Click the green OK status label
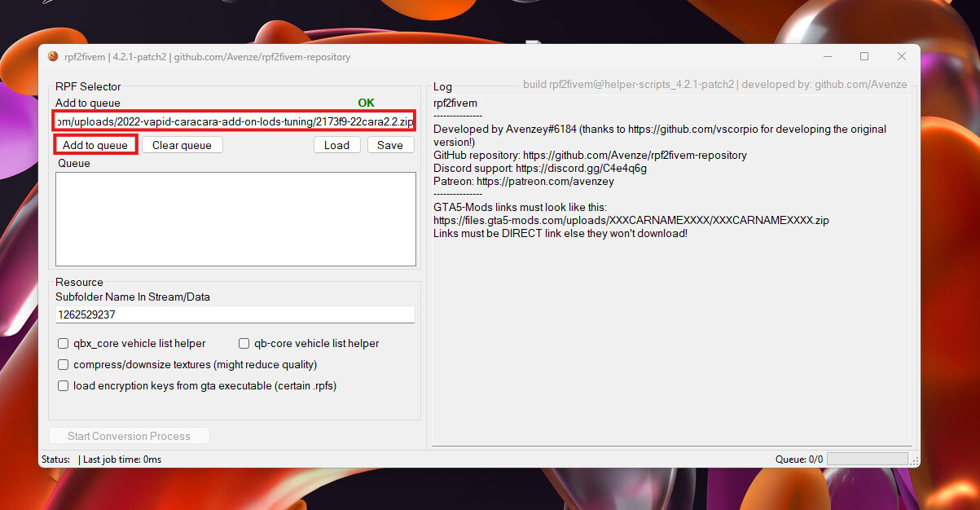Image resolution: width=980 pixels, height=510 pixels. [367, 103]
